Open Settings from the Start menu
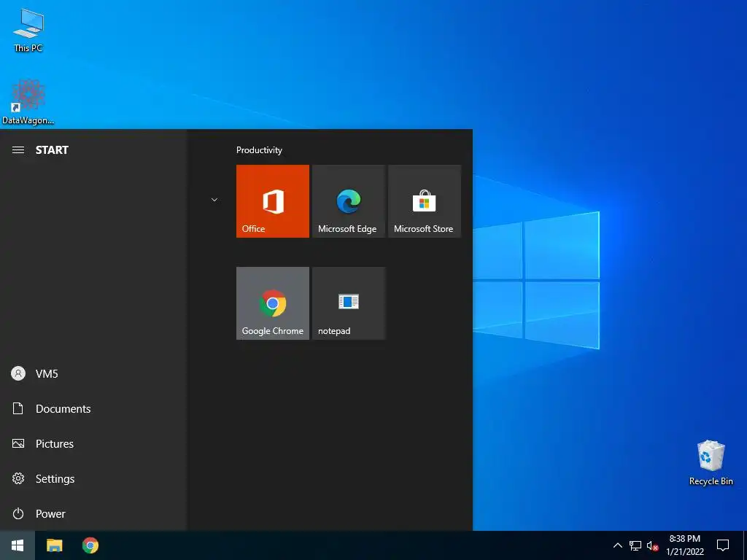 [x=93, y=478]
